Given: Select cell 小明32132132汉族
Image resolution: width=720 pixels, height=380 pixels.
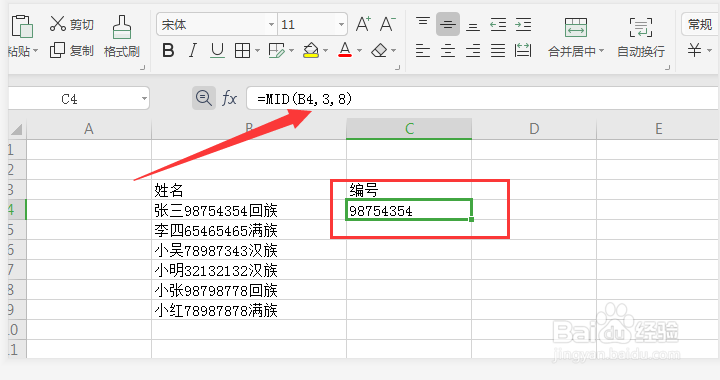Looking at the screenshot, I should 249,270.
